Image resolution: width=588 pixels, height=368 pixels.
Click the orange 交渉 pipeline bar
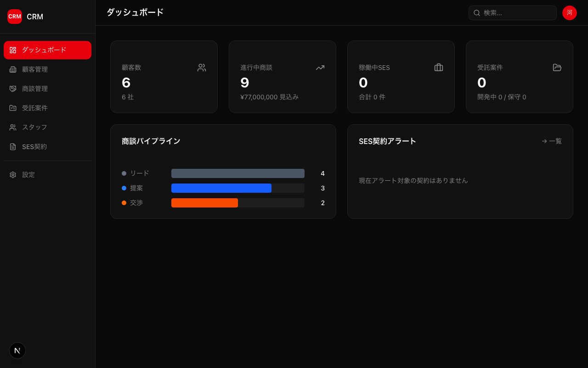[x=204, y=203]
